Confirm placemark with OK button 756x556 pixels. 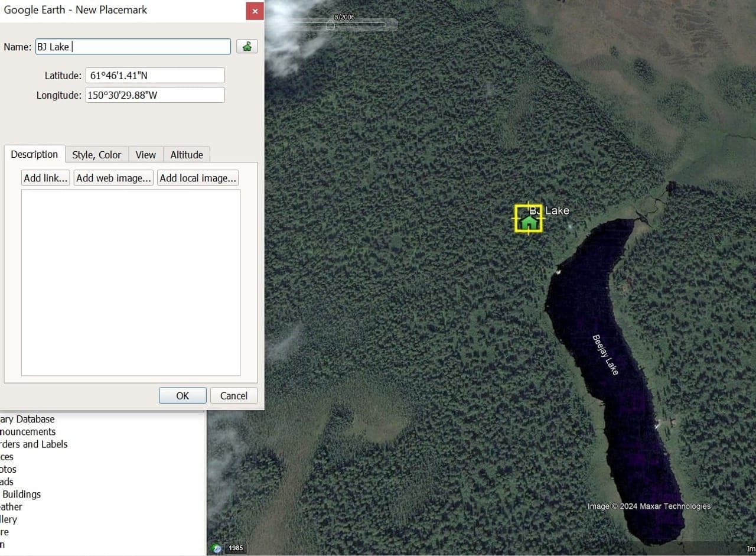point(183,396)
